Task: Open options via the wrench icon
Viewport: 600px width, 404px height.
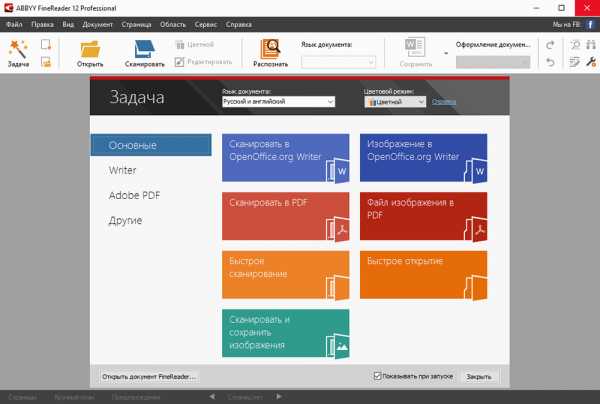Action: (591, 62)
